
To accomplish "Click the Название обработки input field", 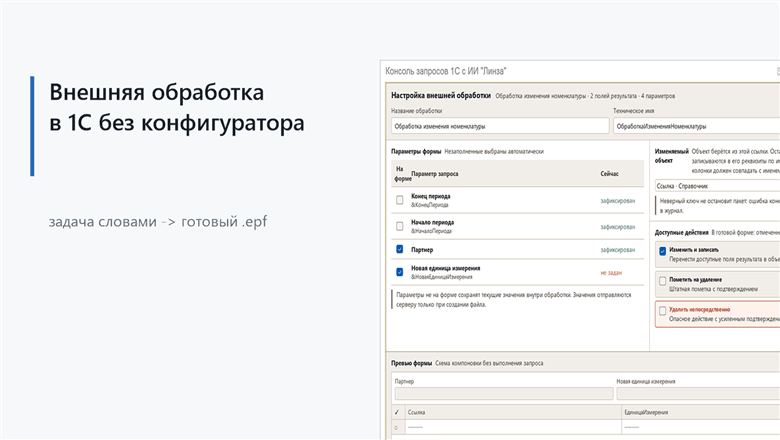I will click(x=500, y=126).
